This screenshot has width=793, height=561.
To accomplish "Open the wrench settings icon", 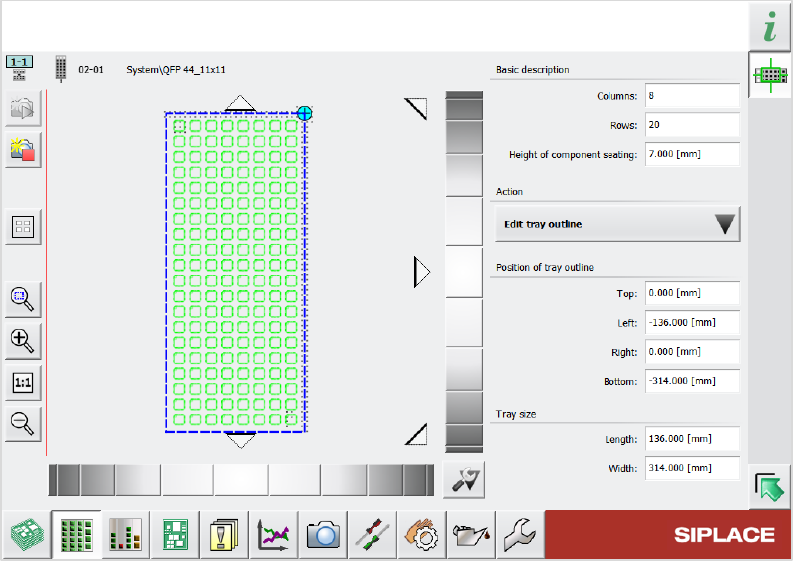I will click(x=518, y=535).
